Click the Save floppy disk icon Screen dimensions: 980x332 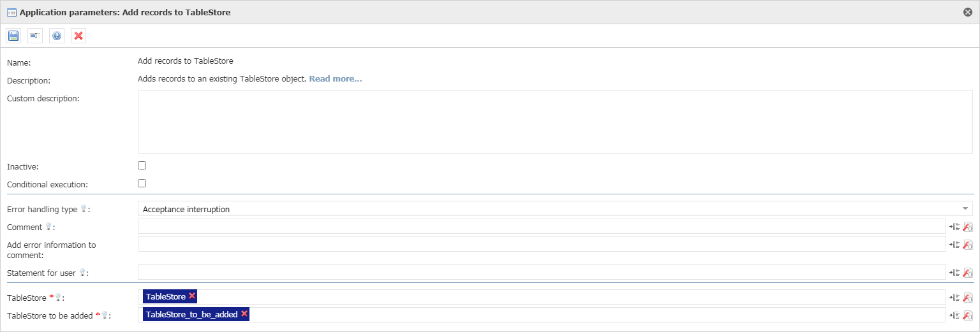coord(13,36)
